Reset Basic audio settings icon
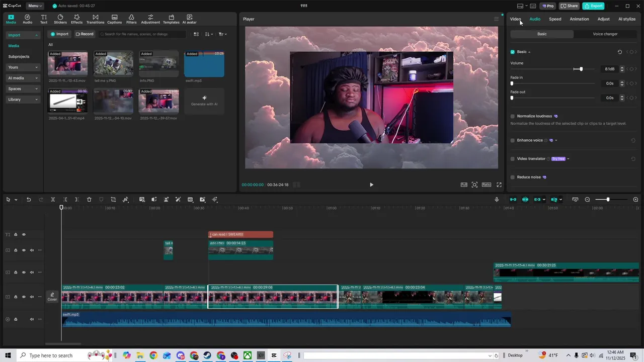 [620, 52]
